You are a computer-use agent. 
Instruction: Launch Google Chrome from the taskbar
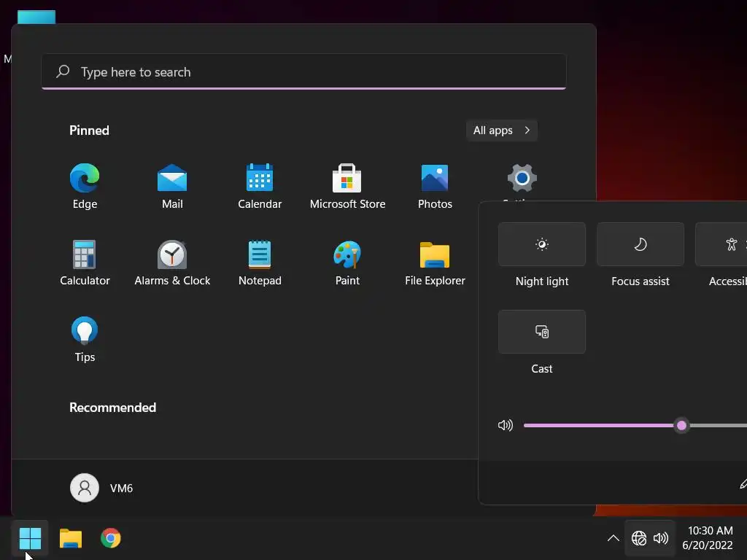111,539
